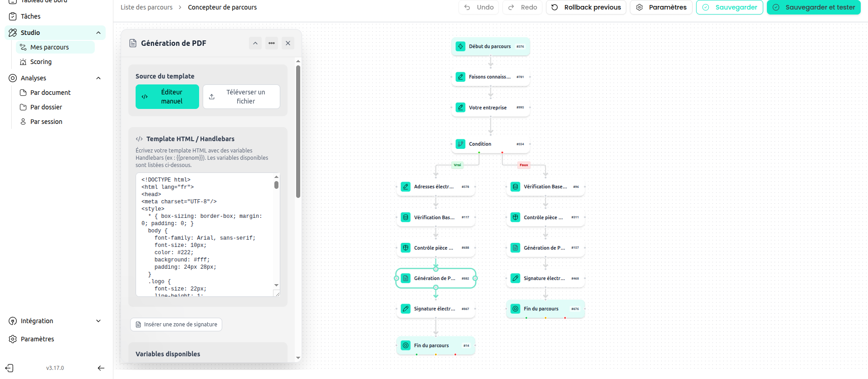
Task: Open Mes parcours in sidebar
Action: (49, 47)
